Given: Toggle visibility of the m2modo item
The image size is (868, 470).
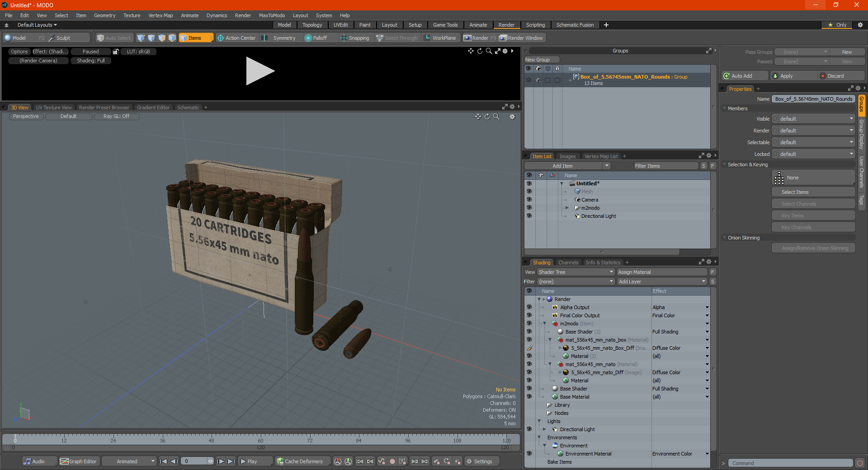Looking at the screenshot, I should tap(529, 208).
